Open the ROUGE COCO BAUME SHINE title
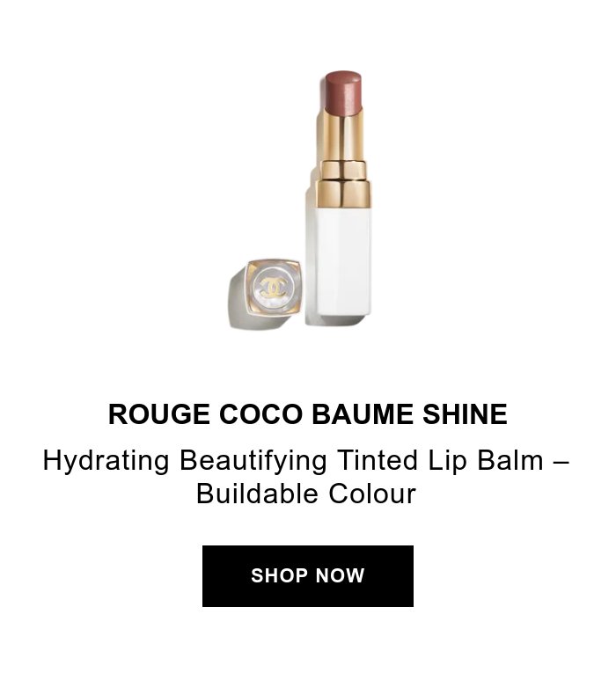This screenshot has width=616, height=695. [x=308, y=414]
